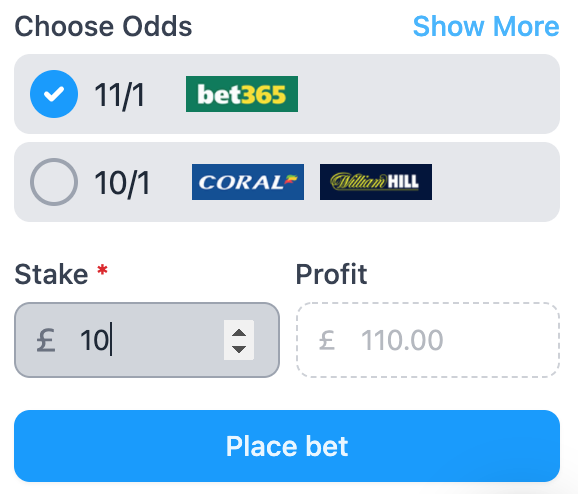Expand odds list with Show More
This screenshot has width=578, height=494.
pyautogui.click(x=486, y=27)
